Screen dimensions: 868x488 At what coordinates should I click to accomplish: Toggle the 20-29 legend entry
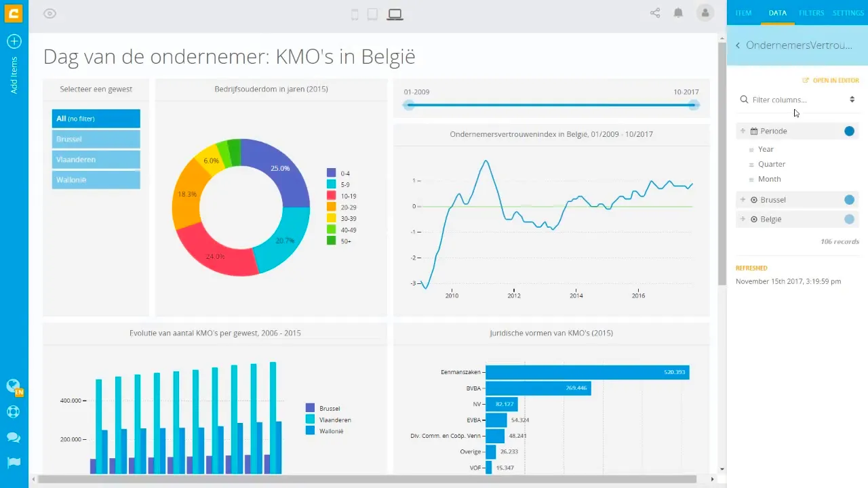[341, 207]
